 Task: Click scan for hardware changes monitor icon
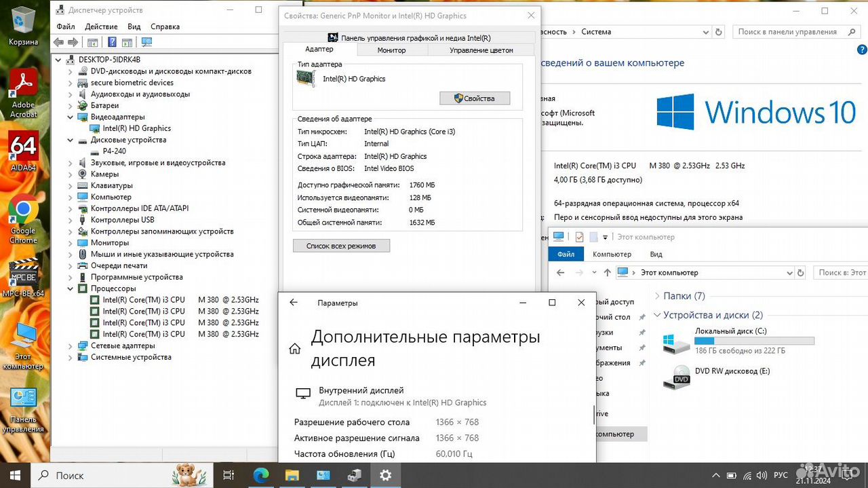146,42
